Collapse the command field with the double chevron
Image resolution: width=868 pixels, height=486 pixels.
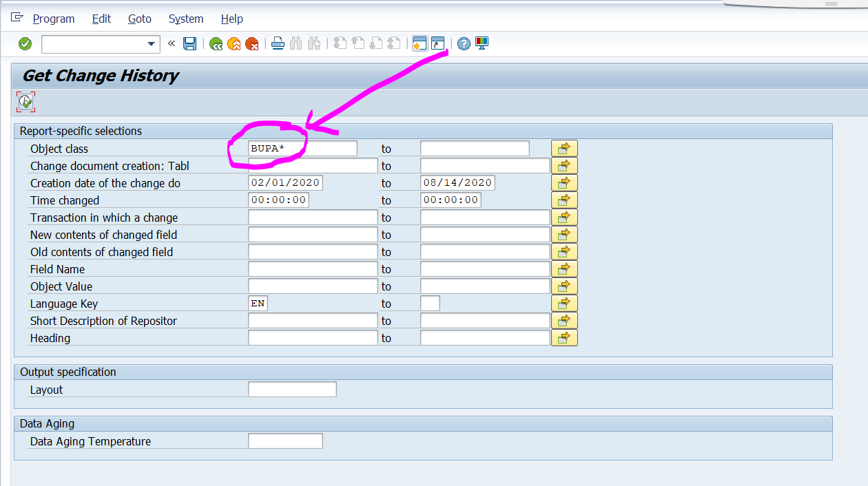point(171,43)
